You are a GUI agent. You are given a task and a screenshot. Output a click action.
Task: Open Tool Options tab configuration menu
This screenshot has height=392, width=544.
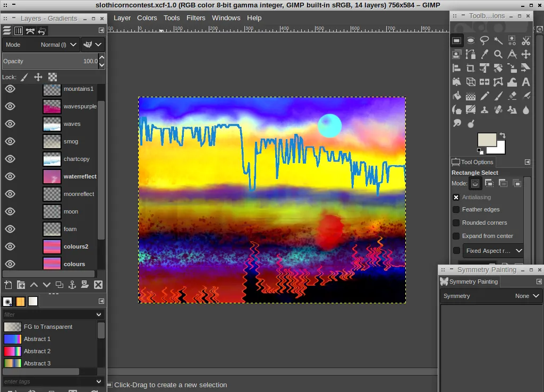[x=528, y=162]
